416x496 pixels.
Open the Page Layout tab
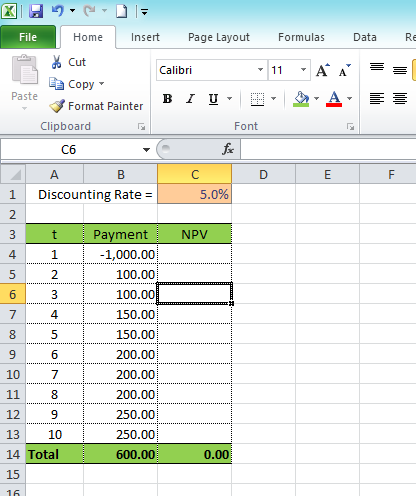(219, 37)
